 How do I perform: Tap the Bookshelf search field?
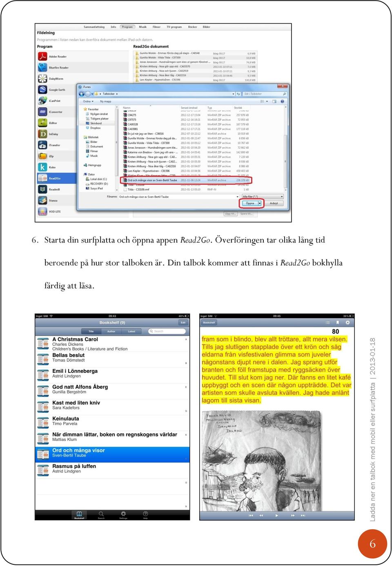click(167, 332)
